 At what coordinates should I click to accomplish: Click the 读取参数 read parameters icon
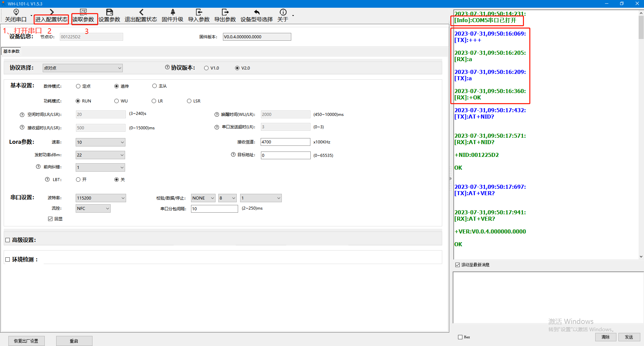point(83,12)
